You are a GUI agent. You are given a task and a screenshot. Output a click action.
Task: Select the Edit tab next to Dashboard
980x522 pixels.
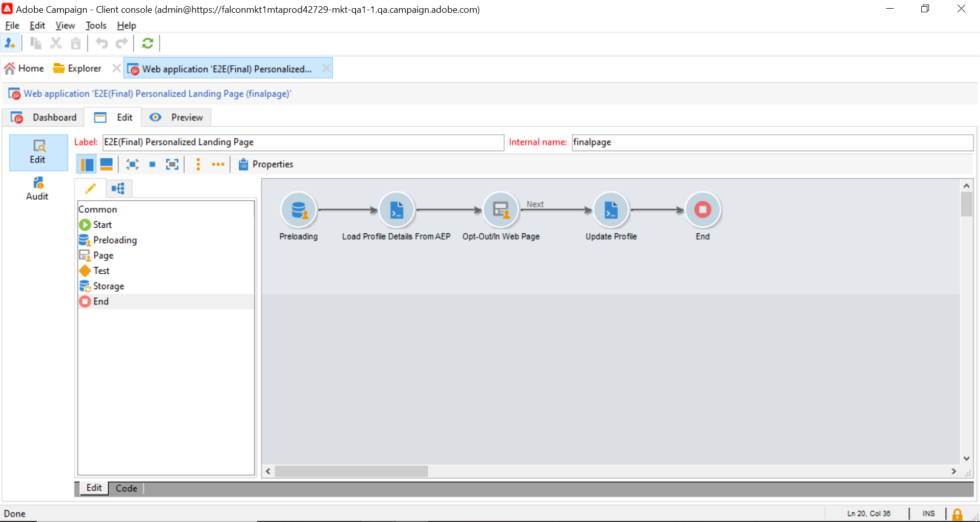pyautogui.click(x=113, y=117)
